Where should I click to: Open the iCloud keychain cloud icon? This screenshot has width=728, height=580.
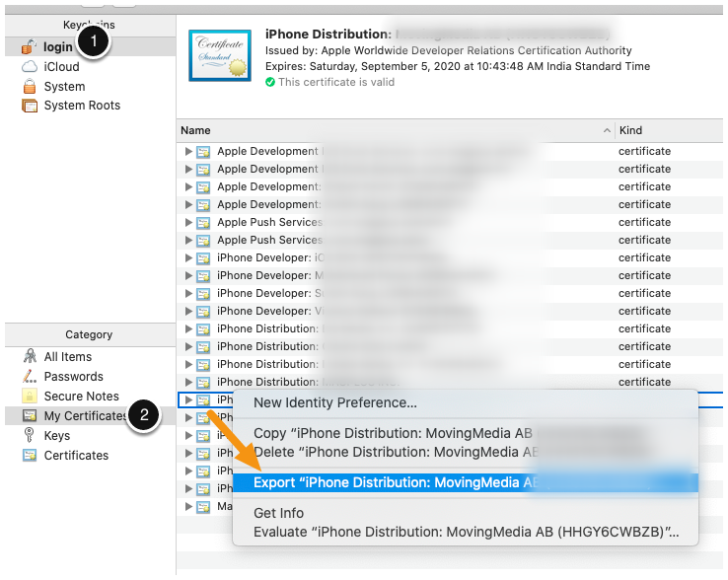pos(30,66)
